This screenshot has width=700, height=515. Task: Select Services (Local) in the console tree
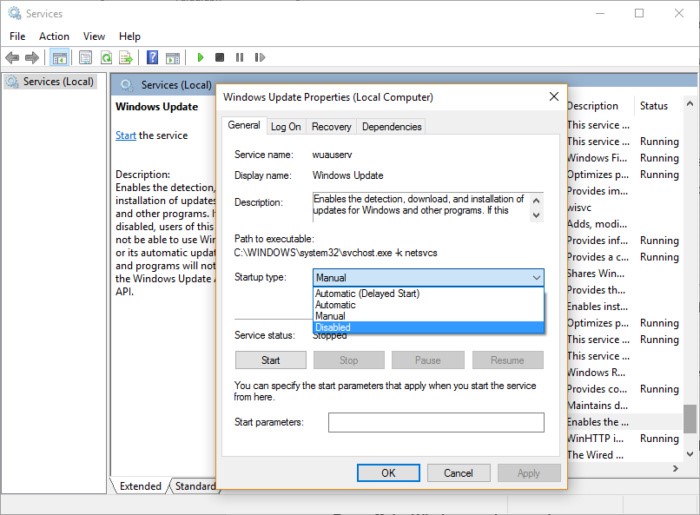pos(58,82)
